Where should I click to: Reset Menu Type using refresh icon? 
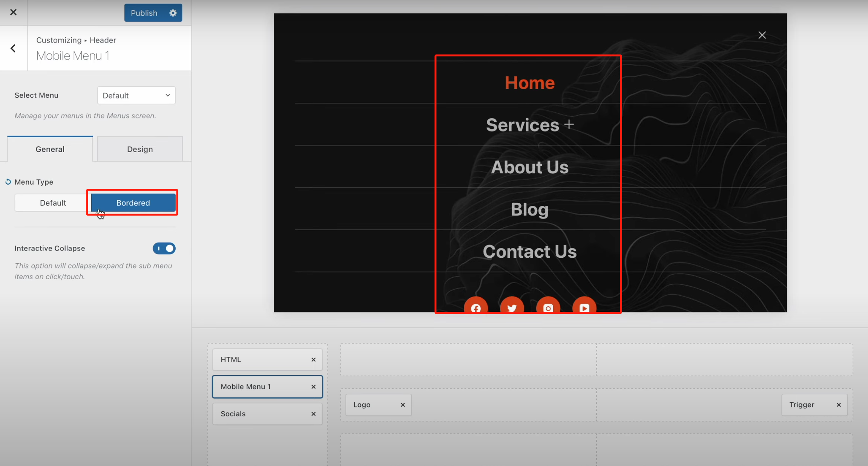click(x=8, y=182)
